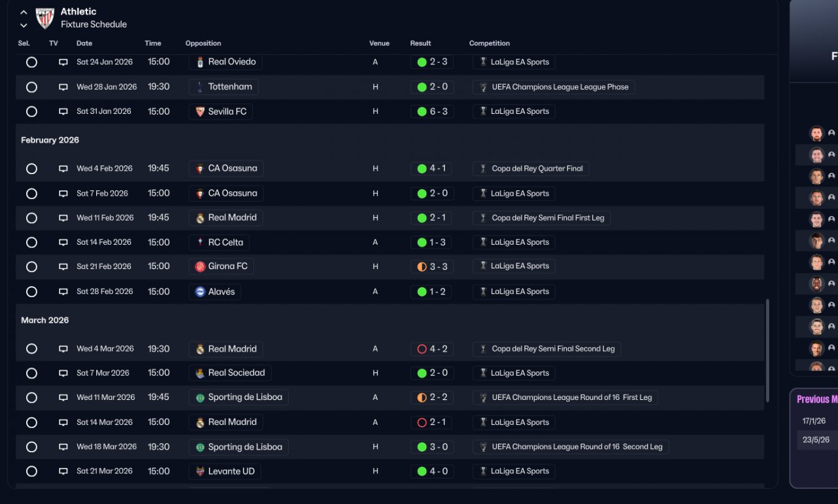Click the Levante UD club badge
This screenshot has height=504, width=838.
200,472
